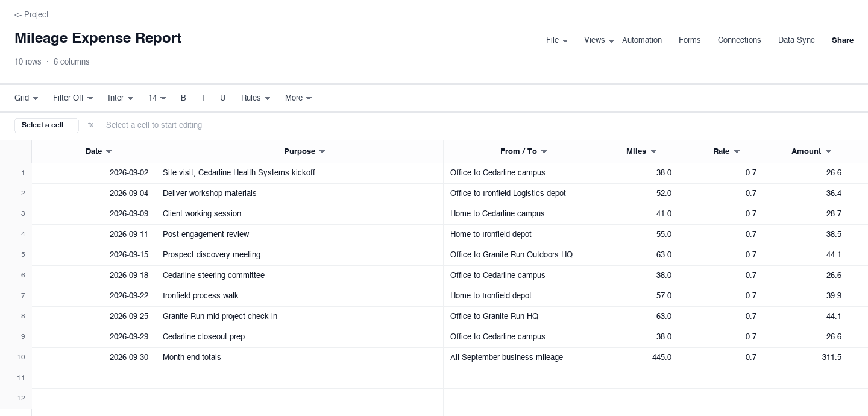Click the Select a cell name box
This screenshot has height=416, width=868.
pos(46,125)
